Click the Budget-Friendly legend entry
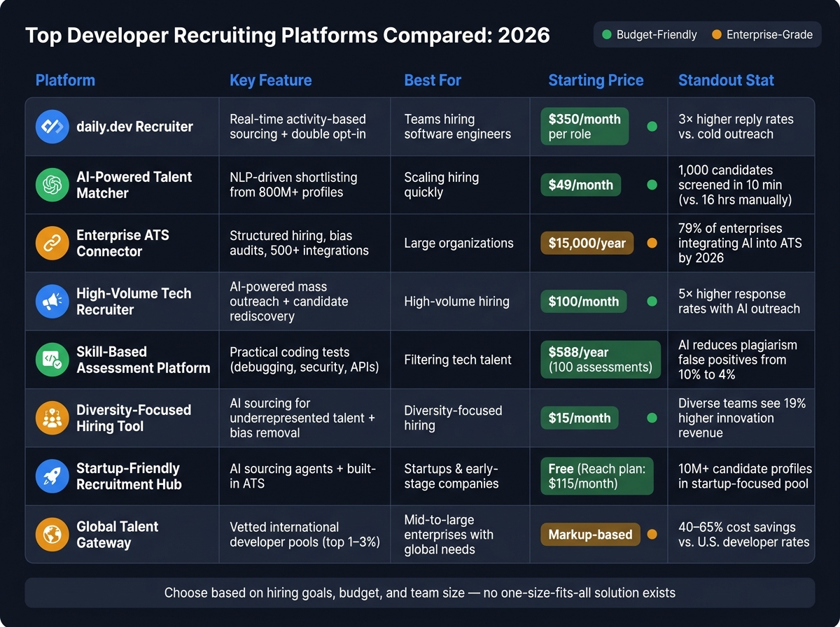 point(650,34)
